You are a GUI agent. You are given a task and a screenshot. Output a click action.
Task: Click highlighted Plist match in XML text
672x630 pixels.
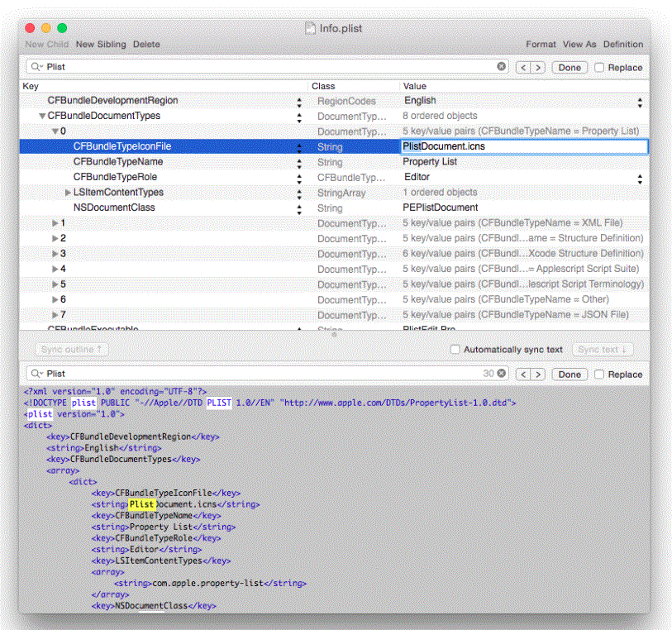(x=141, y=504)
